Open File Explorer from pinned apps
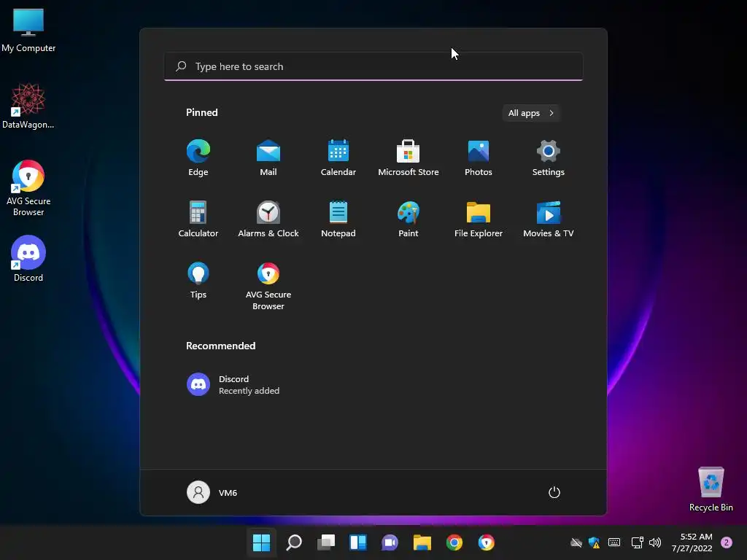 [479, 219]
